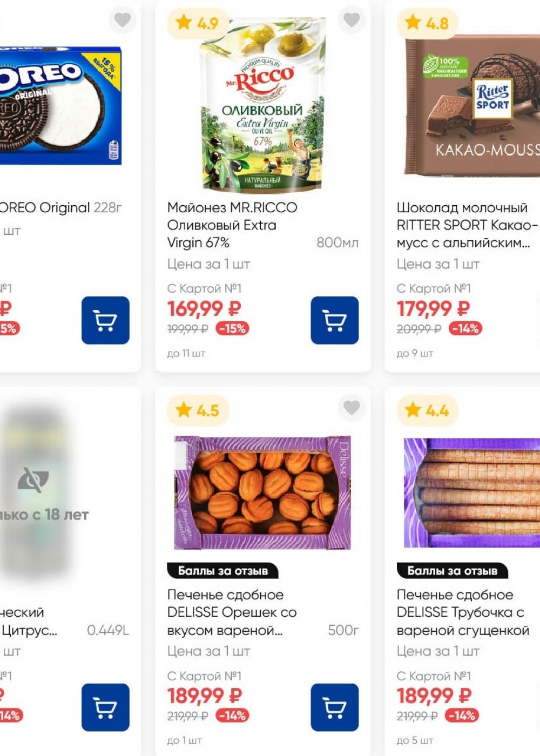Like the DELISSE Орешек cookies
The height and width of the screenshot is (756, 540).
point(352,407)
